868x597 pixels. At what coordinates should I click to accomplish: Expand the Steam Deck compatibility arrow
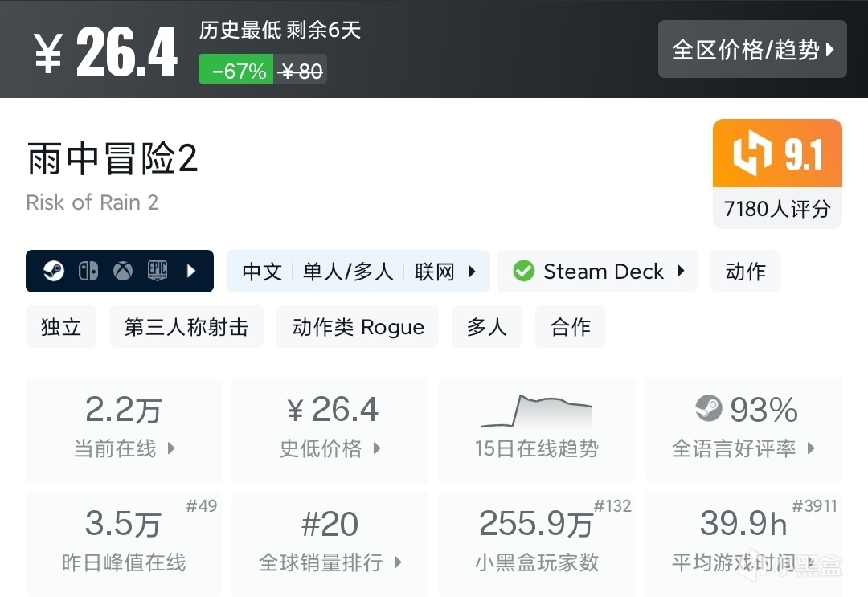pyautogui.click(x=681, y=272)
